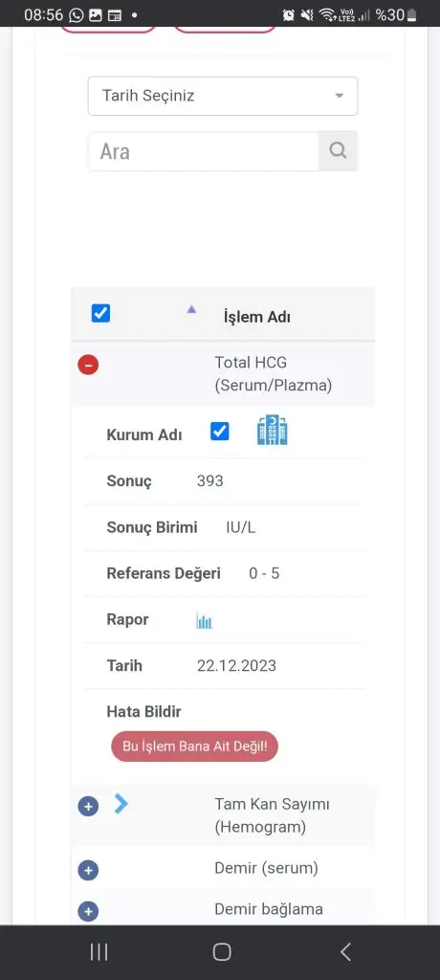Open the hospital building icon for Kurum Adı

coord(273,431)
